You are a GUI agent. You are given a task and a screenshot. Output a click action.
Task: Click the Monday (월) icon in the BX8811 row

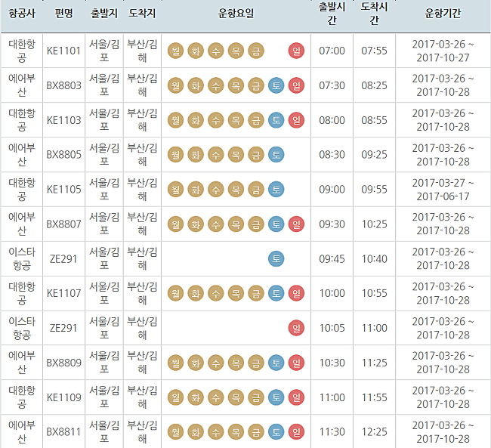pos(175,432)
